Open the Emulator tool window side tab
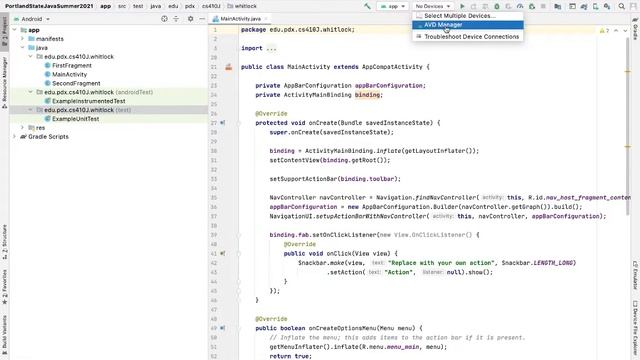The image size is (640, 360). coord(636,275)
